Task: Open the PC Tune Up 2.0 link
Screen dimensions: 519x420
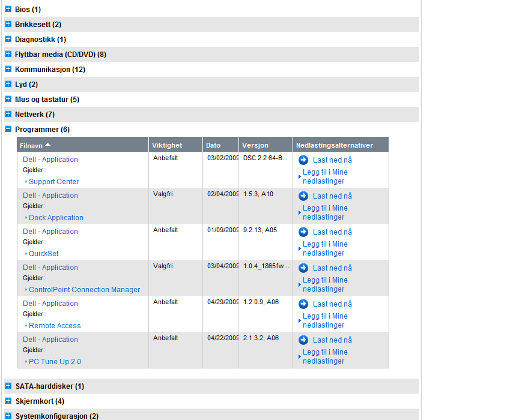Action: coord(55,362)
